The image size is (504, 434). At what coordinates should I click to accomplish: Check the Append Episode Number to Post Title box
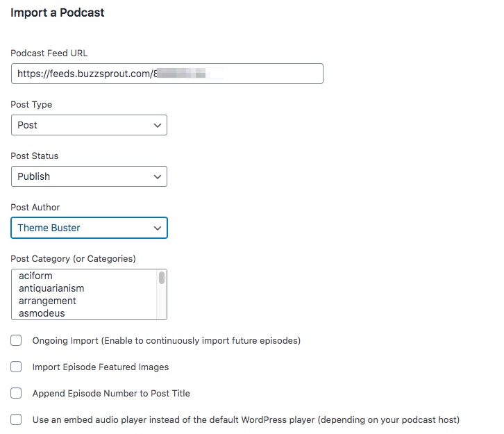tap(16, 393)
